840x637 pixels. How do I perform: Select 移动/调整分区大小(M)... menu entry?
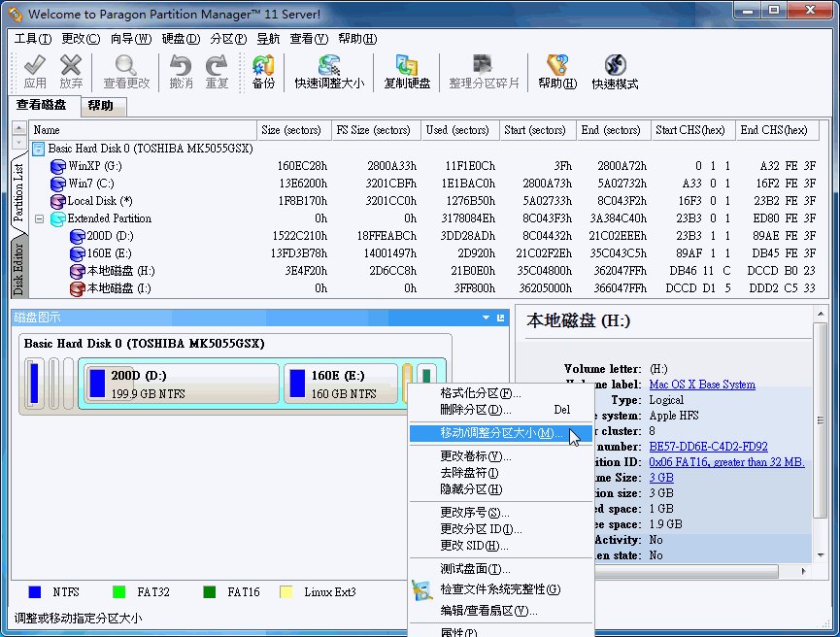(x=501, y=433)
